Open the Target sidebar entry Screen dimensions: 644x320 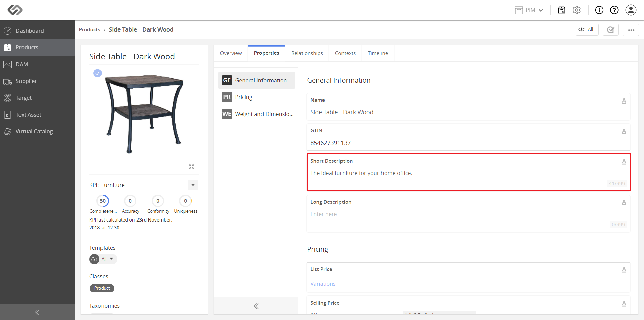click(x=37, y=98)
